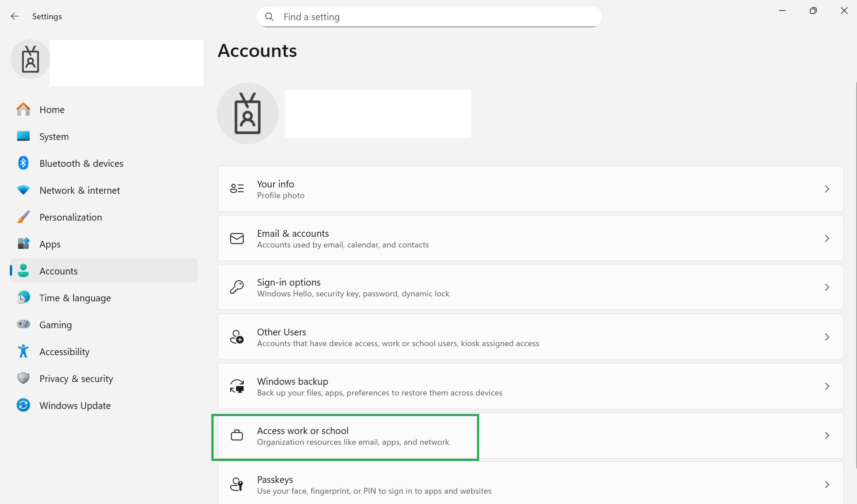
Task: Focus the Find a setting search box
Action: (429, 17)
